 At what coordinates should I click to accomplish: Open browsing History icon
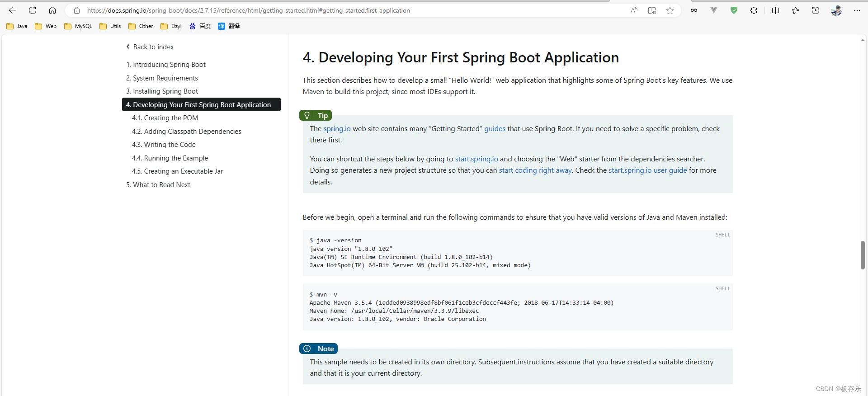[x=816, y=10]
